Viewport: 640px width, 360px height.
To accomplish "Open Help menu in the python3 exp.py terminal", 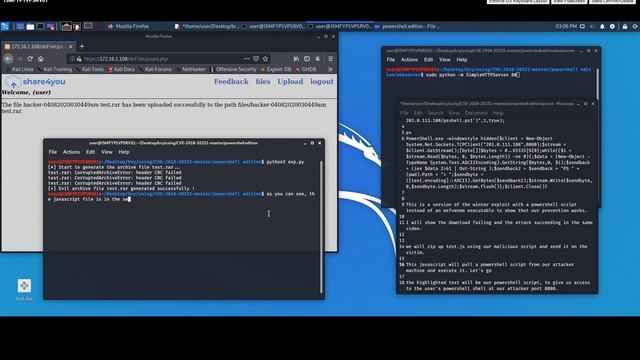I will coord(124,152).
